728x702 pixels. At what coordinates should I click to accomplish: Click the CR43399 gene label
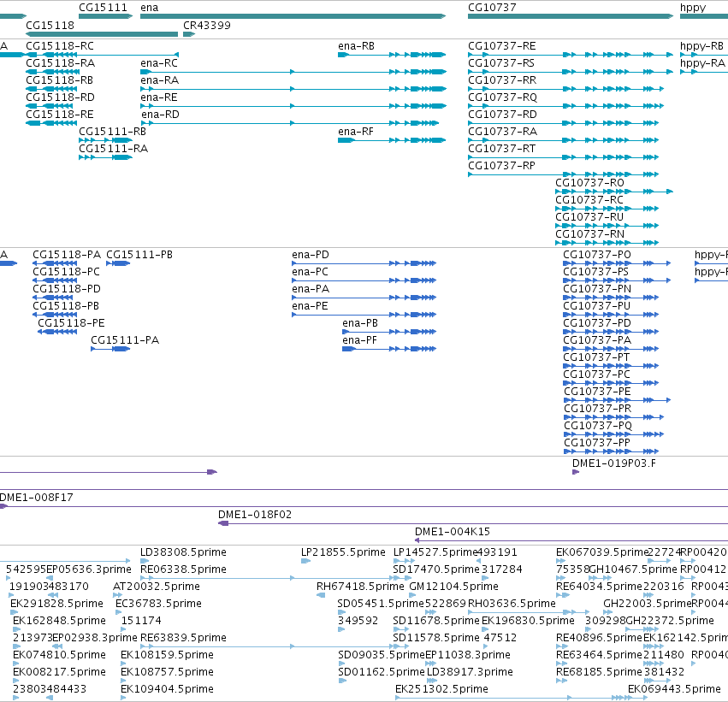pos(207,25)
